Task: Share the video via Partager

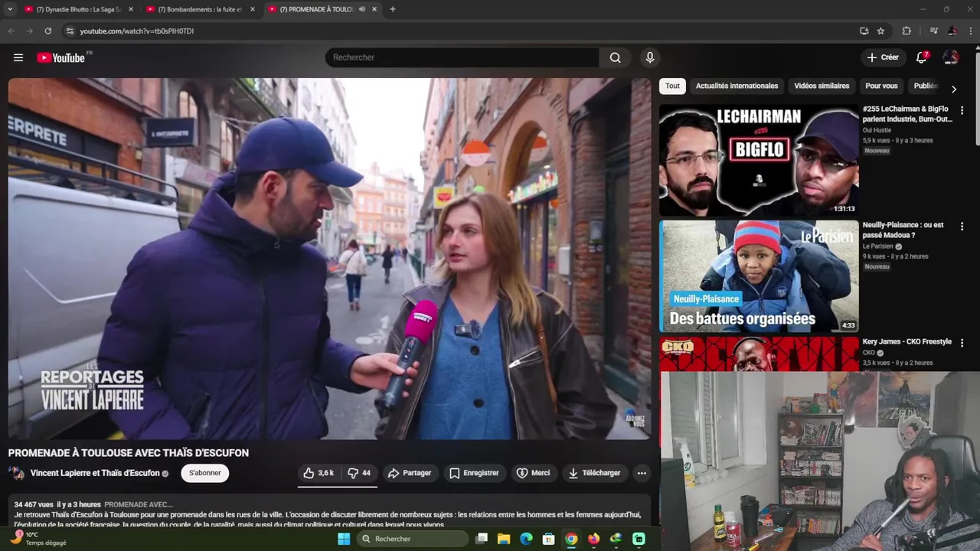Action: [x=410, y=473]
